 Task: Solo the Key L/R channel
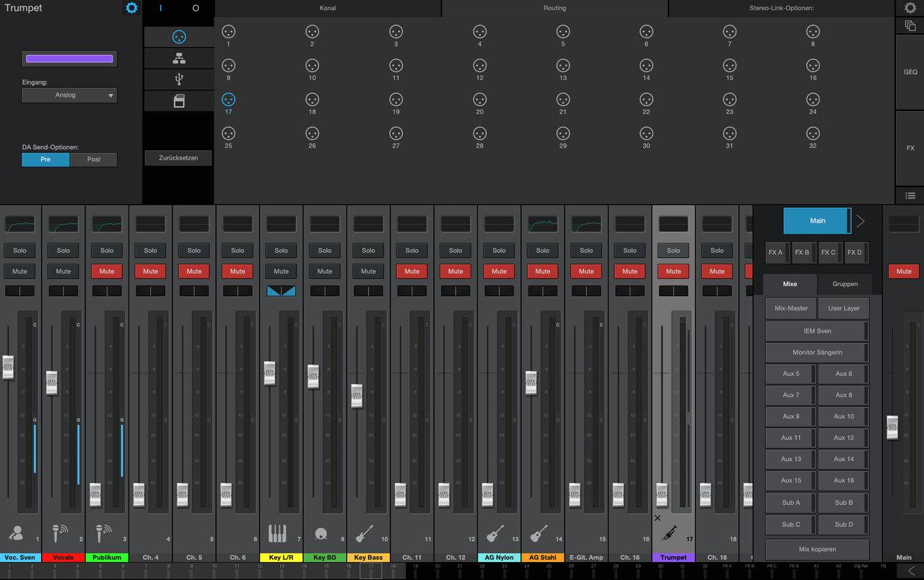pyautogui.click(x=282, y=251)
